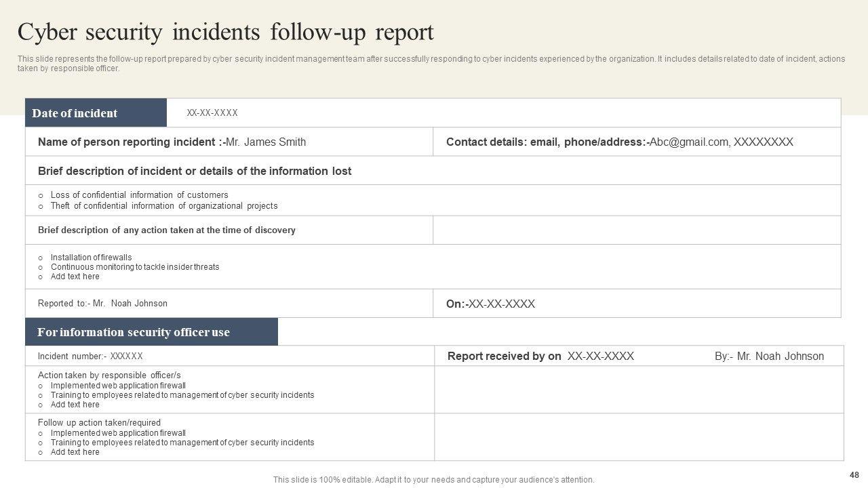The image size is (868, 488).
Task: Select the "Date of incident" header cell
Action: click(96, 113)
